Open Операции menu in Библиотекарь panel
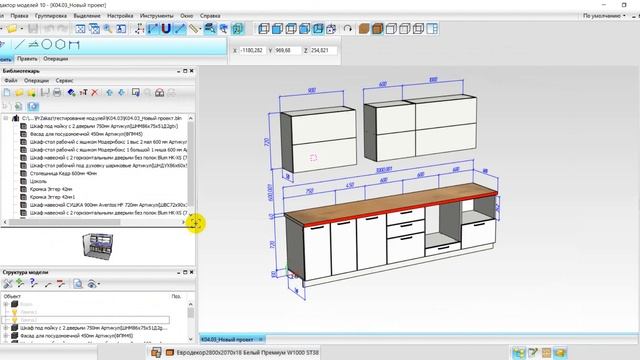This screenshot has width=640, height=360. point(36,80)
